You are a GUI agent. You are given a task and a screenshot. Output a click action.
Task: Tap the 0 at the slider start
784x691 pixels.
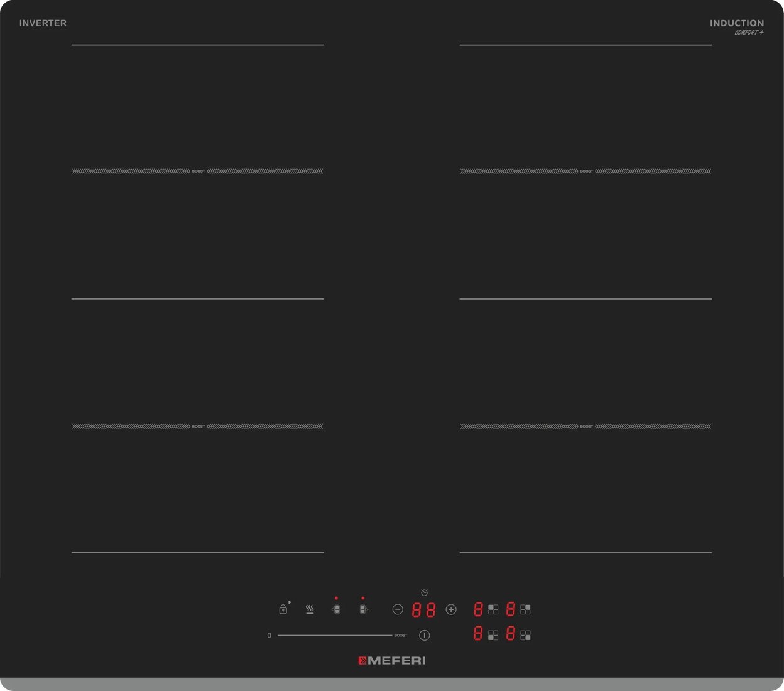[x=269, y=635]
